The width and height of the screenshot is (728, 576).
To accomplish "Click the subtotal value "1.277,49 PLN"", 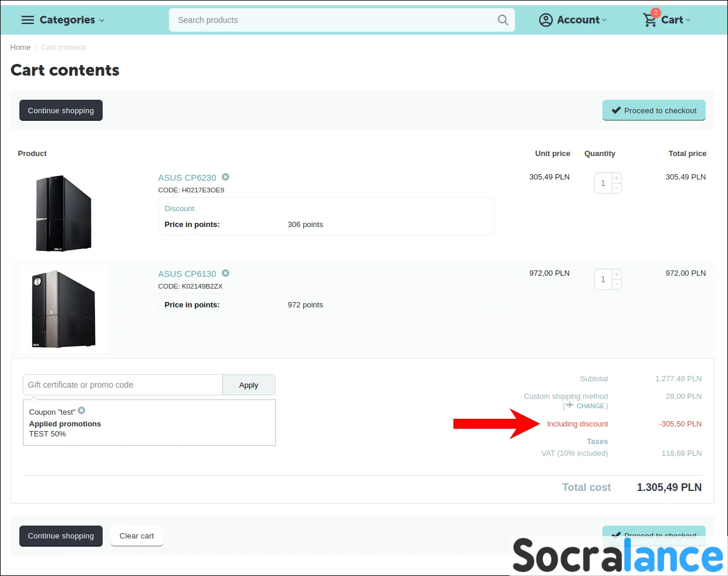I will [x=679, y=379].
